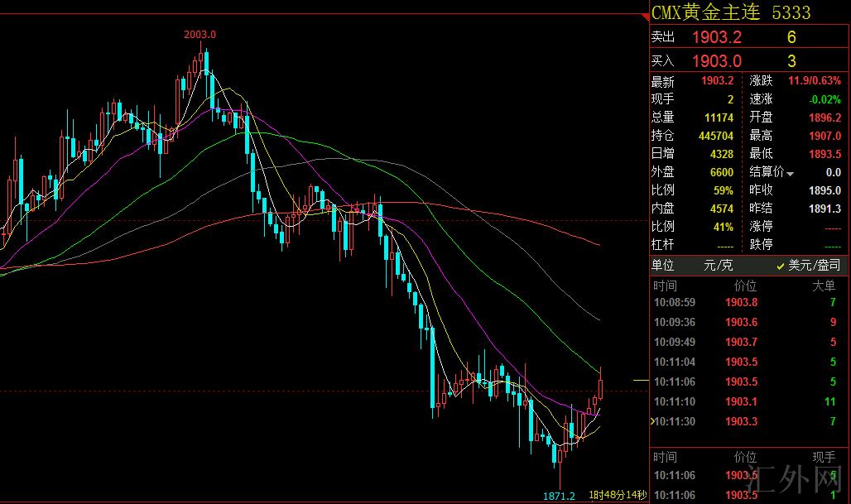Click the 买入 bid price 1903.0

click(716, 61)
